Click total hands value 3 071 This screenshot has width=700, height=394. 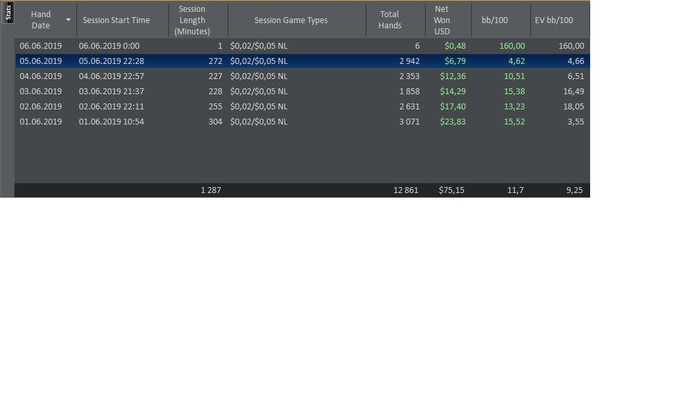tap(409, 121)
